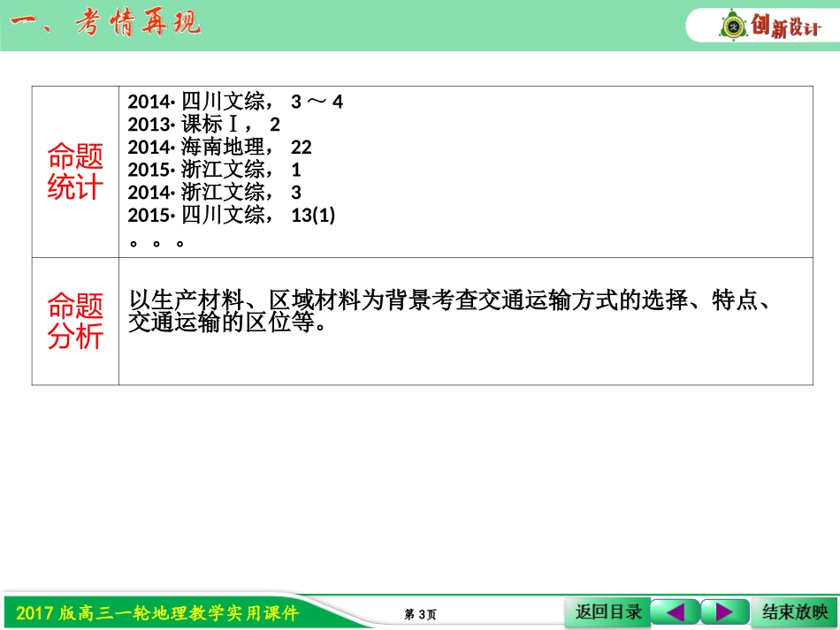
Task: Go to previous slide with left arrow
Action: (x=675, y=611)
